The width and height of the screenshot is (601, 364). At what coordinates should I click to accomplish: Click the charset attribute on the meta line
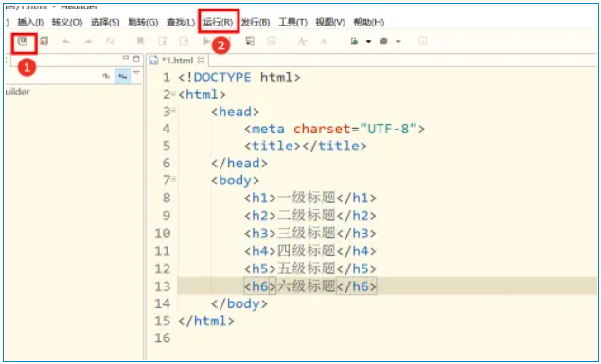[x=323, y=129]
